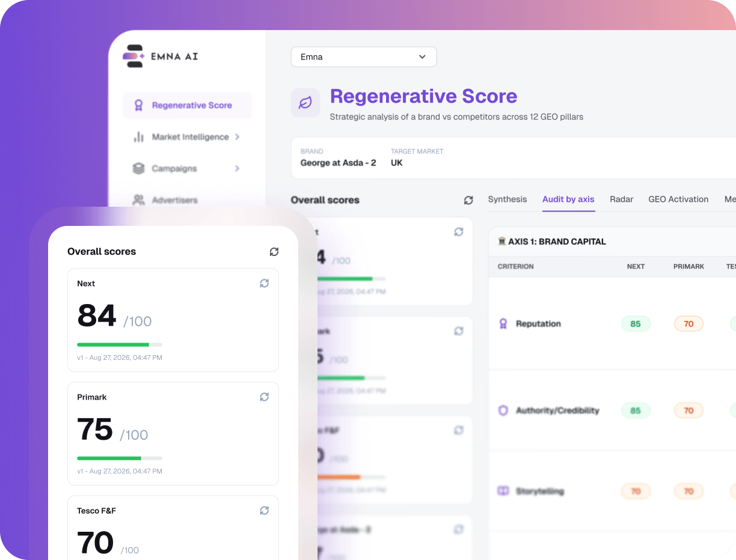736x560 pixels.
Task: Switch to the Radar tab
Action: (x=621, y=199)
